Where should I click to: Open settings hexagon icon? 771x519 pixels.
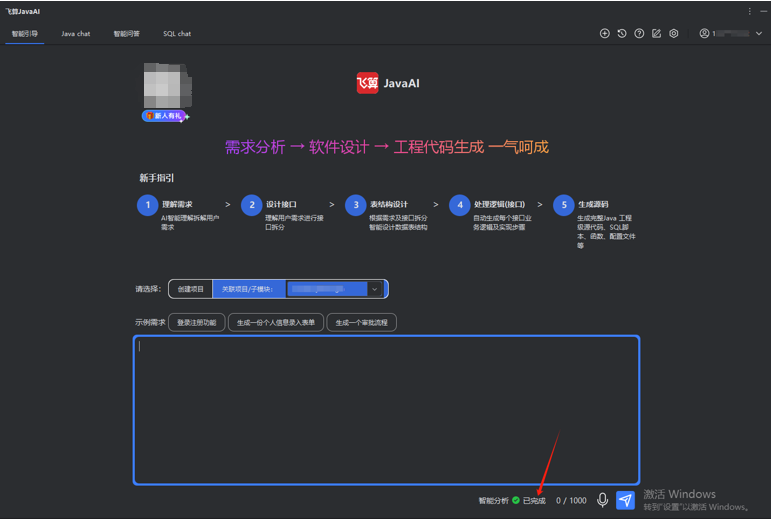pos(674,33)
